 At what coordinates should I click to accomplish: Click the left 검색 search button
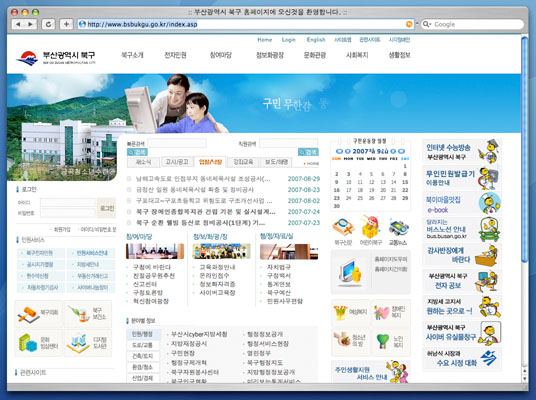137,152
